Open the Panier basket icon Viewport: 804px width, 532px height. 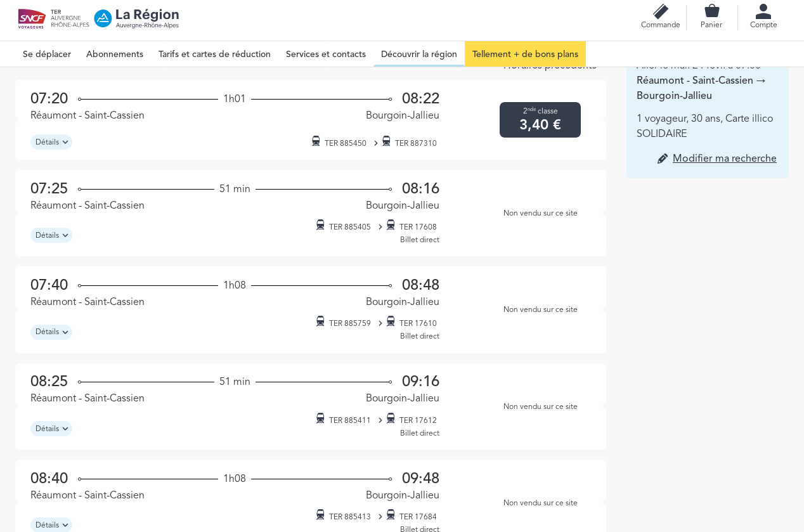[711, 11]
